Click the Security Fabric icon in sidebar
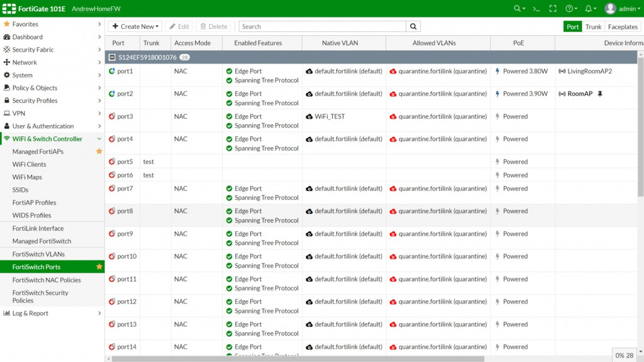644x362 pixels. point(6,50)
